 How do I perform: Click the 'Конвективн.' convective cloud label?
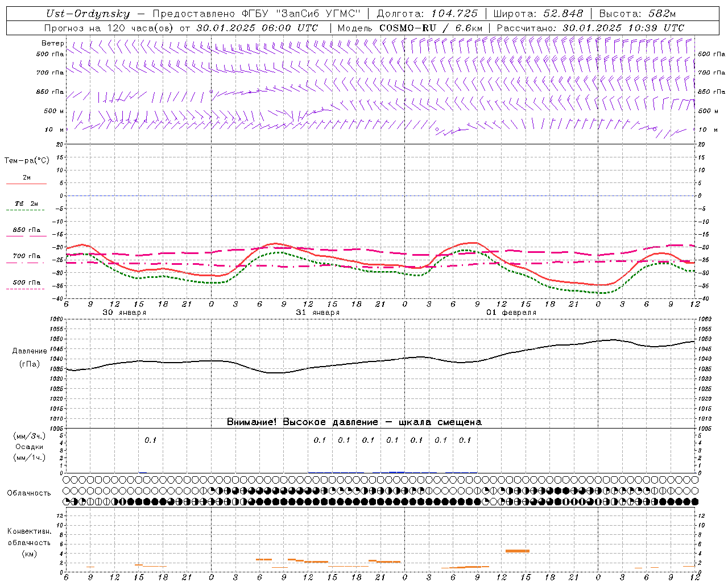[x=30, y=531]
